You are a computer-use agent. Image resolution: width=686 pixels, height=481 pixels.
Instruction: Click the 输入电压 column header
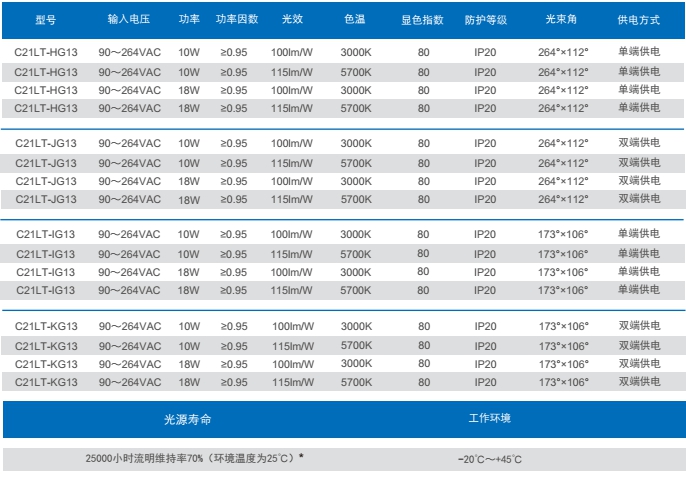click(x=129, y=19)
